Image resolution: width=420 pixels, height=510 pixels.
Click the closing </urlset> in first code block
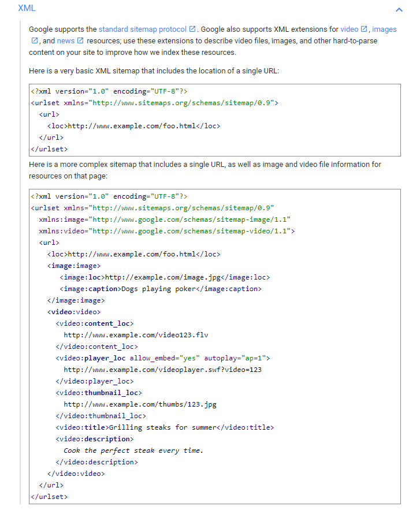(49, 149)
